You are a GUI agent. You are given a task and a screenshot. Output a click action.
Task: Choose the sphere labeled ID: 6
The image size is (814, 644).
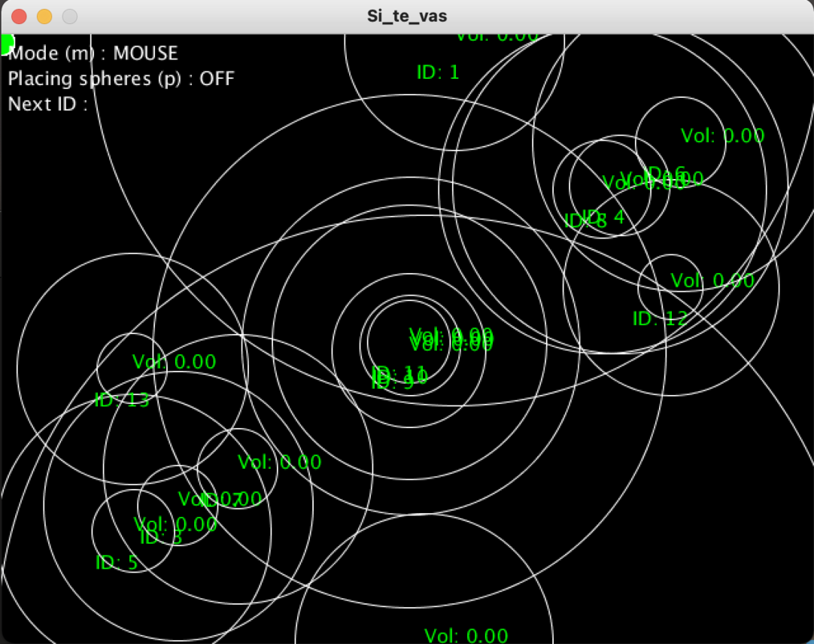[x=666, y=173]
